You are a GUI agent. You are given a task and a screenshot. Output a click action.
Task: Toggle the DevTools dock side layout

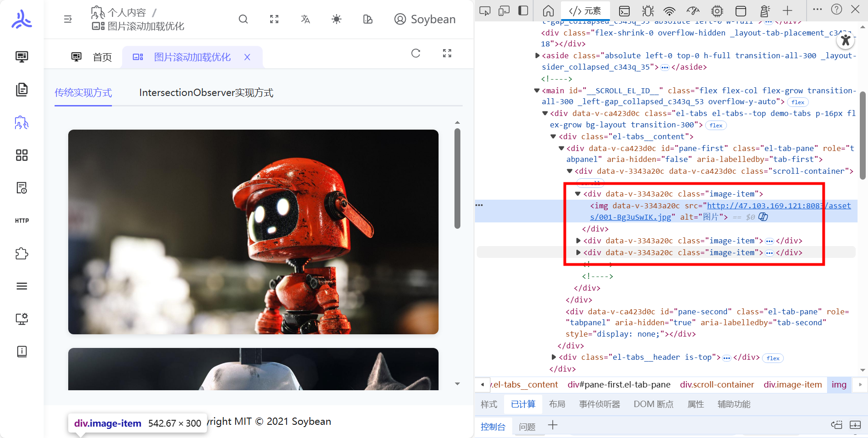point(522,10)
